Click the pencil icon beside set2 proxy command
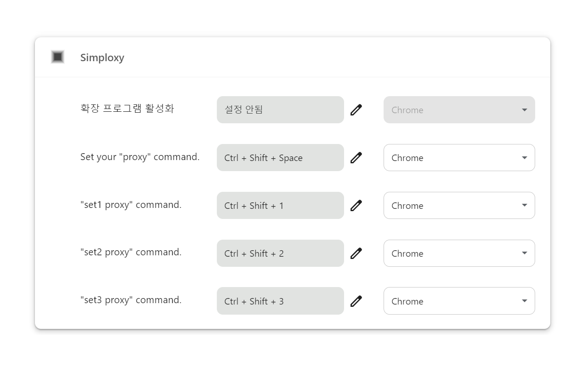The image size is (588, 368). click(356, 253)
